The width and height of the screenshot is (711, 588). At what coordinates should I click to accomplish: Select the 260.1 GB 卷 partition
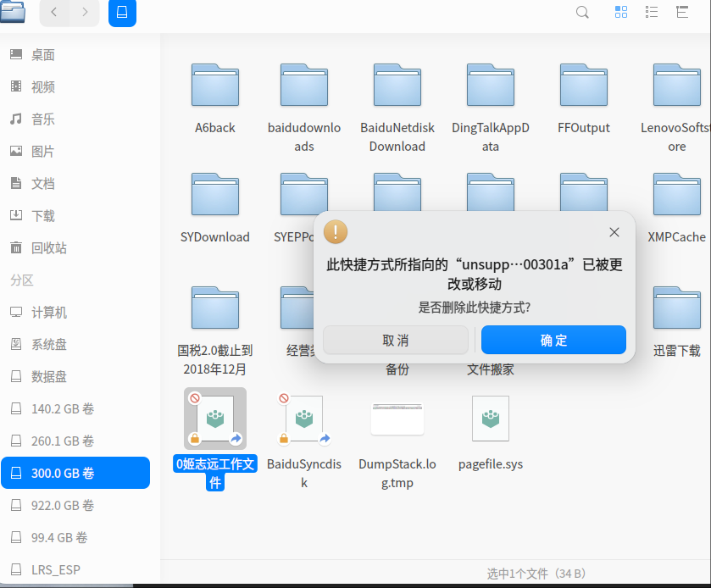click(x=75, y=441)
